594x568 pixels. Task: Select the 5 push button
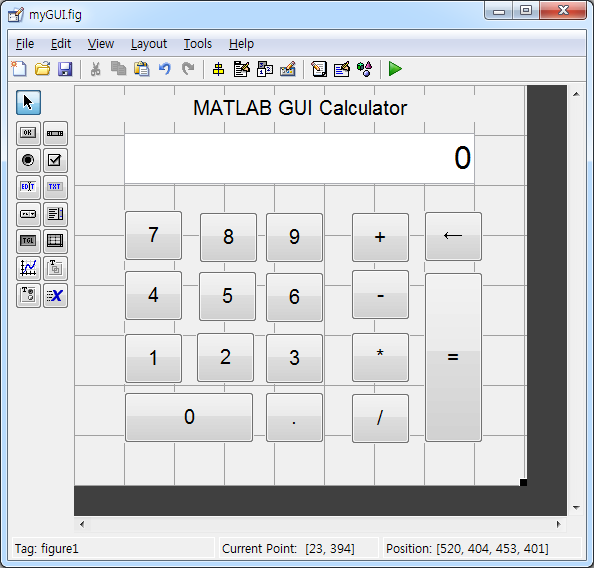coord(227,296)
